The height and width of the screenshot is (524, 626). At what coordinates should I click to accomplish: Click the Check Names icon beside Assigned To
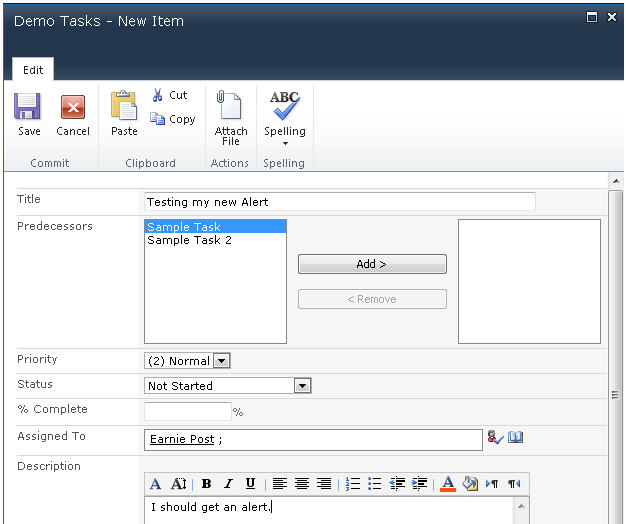(495, 438)
